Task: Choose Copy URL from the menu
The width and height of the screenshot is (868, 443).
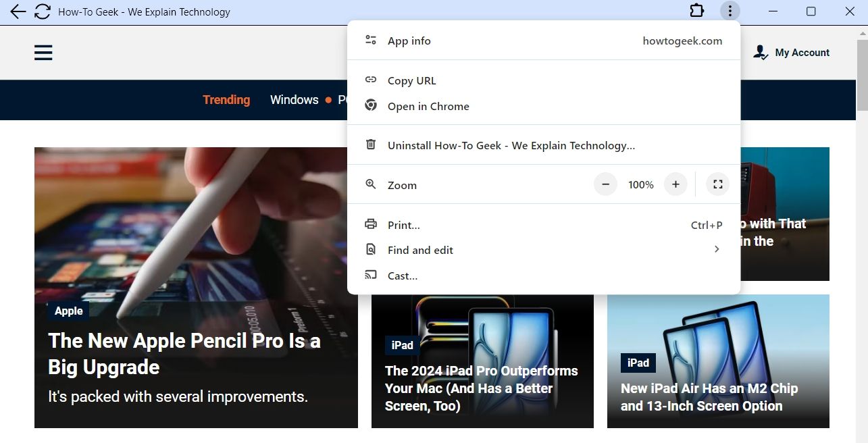Action: 544,80
